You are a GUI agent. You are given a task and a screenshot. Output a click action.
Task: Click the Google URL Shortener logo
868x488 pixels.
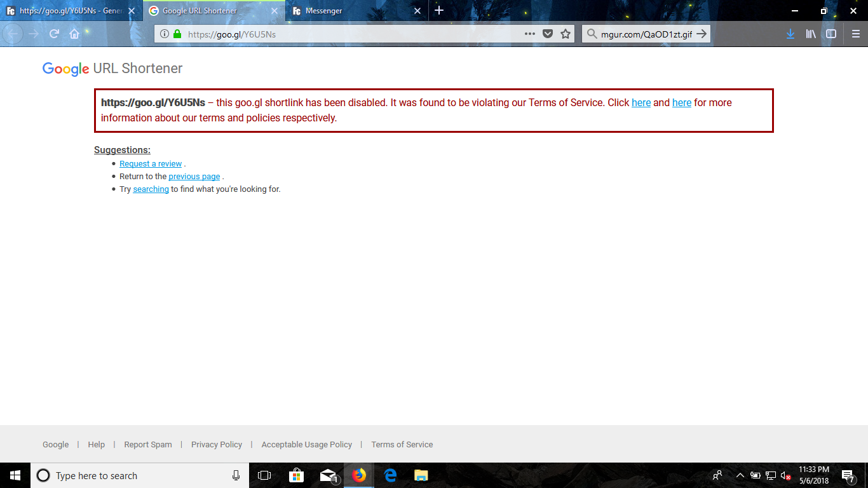point(112,69)
